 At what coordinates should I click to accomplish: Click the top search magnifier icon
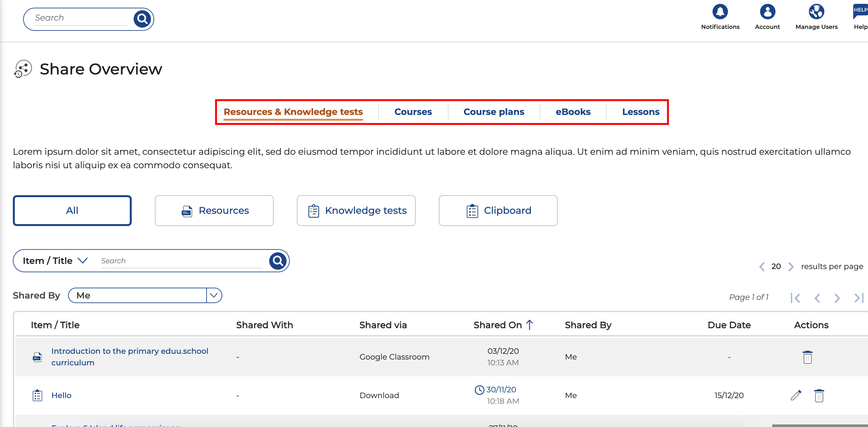(x=142, y=19)
